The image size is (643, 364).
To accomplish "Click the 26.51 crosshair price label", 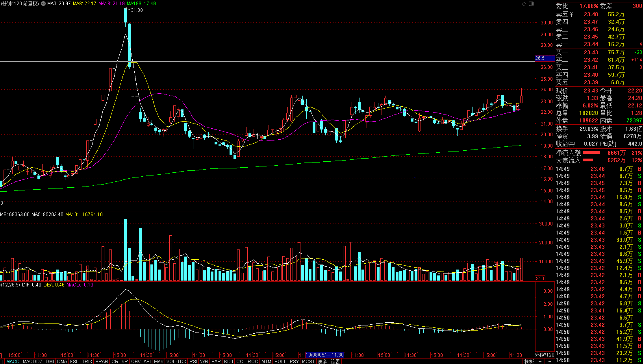I will [545, 58].
